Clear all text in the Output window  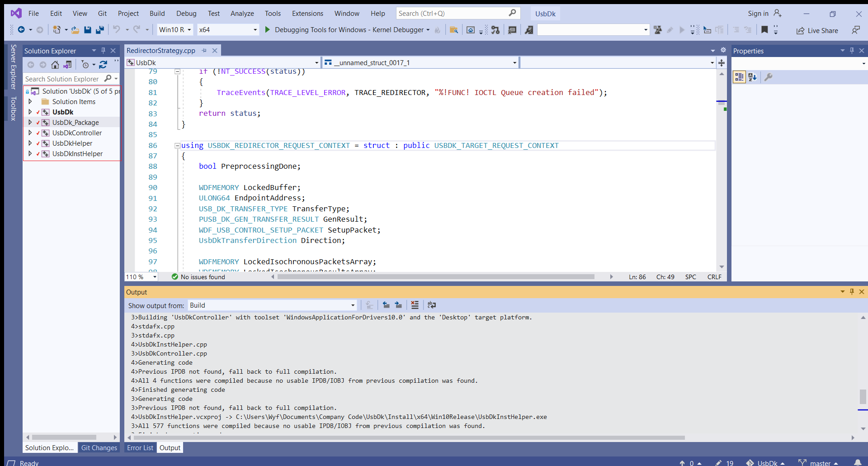(x=415, y=305)
